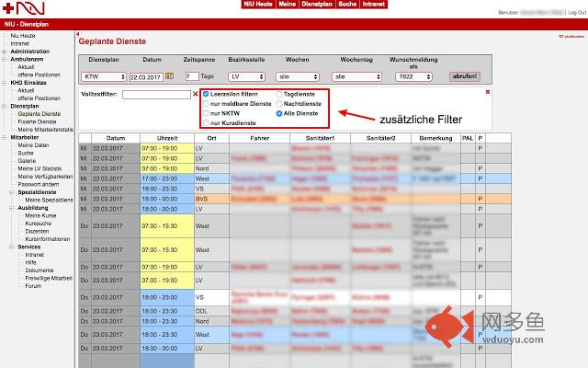This screenshot has width=588, height=368.
Task: Click the Log Out link
Action: tap(577, 13)
